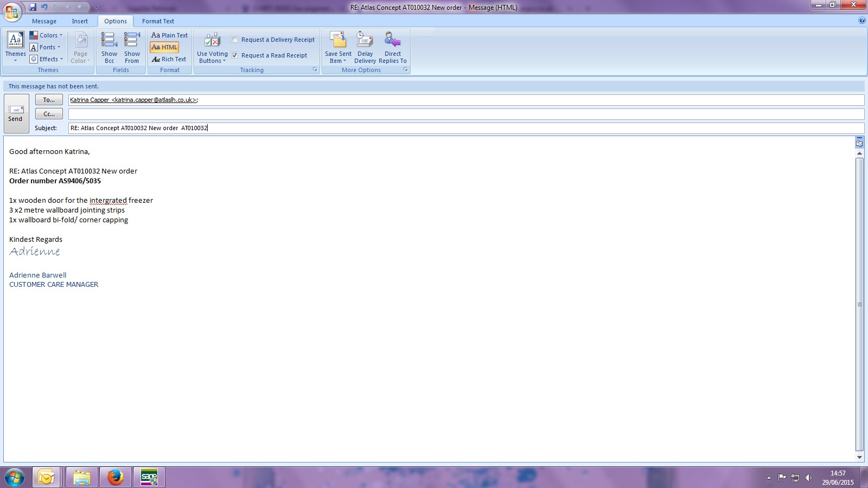Click the Office button orb
The height and width of the screenshot is (488, 868).
click(x=12, y=11)
